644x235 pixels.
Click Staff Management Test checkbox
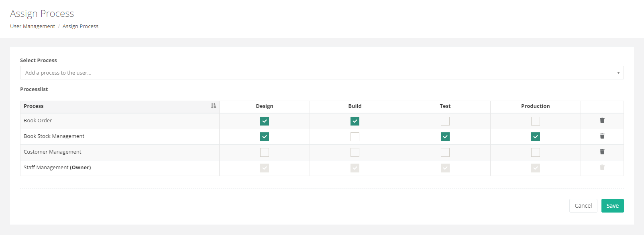[x=445, y=168]
